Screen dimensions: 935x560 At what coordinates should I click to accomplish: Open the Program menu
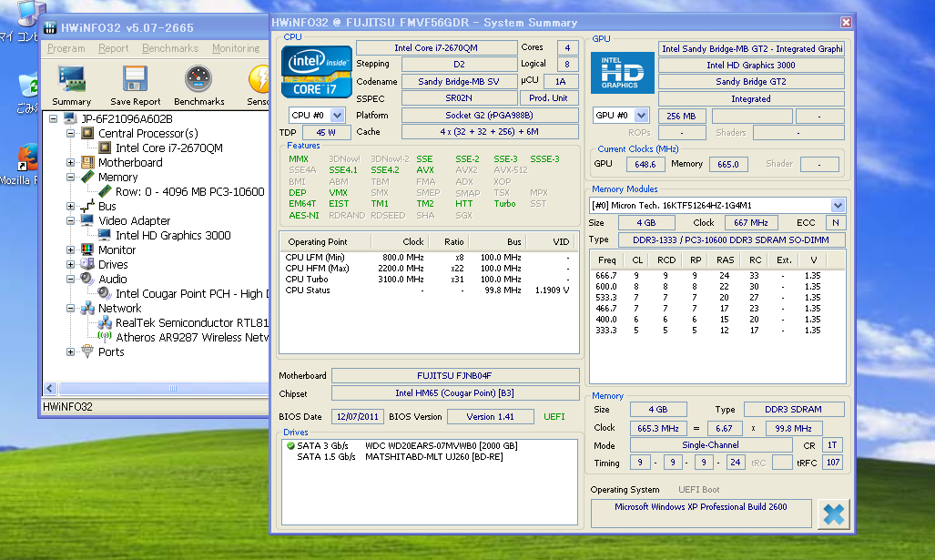(66, 48)
